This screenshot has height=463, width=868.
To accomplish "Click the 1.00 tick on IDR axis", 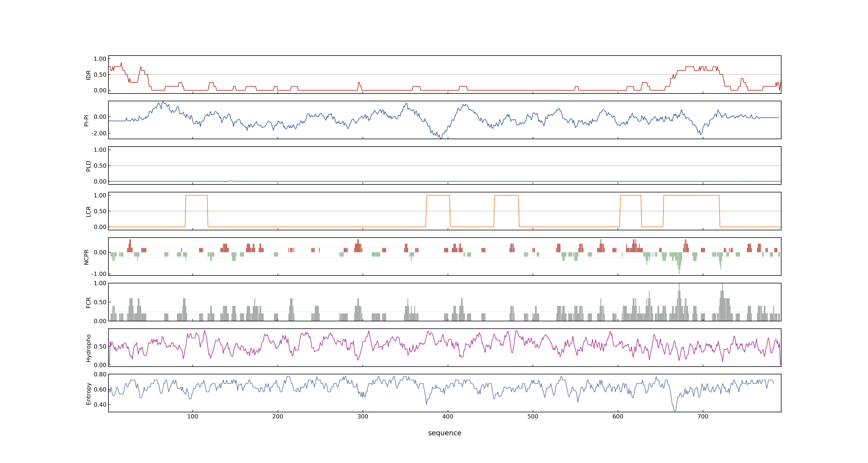I will coord(100,59).
